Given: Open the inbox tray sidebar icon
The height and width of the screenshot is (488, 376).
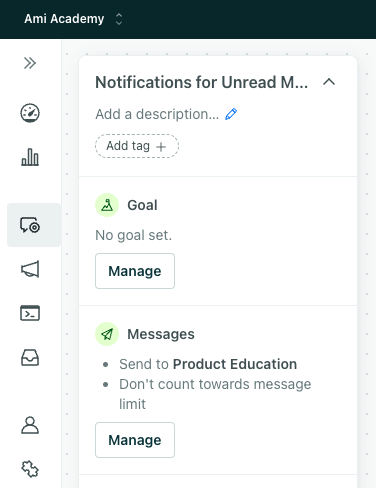Looking at the screenshot, I should (30, 358).
